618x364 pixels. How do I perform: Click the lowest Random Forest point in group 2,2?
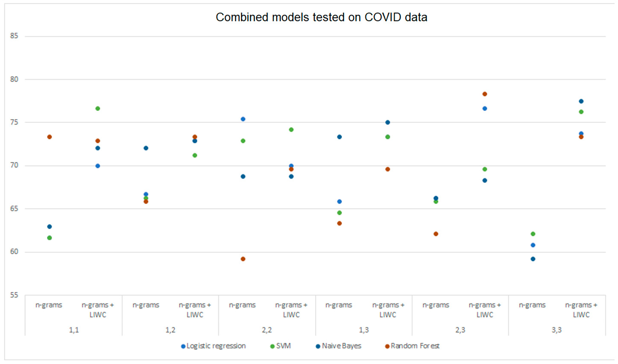click(x=243, y=259)
